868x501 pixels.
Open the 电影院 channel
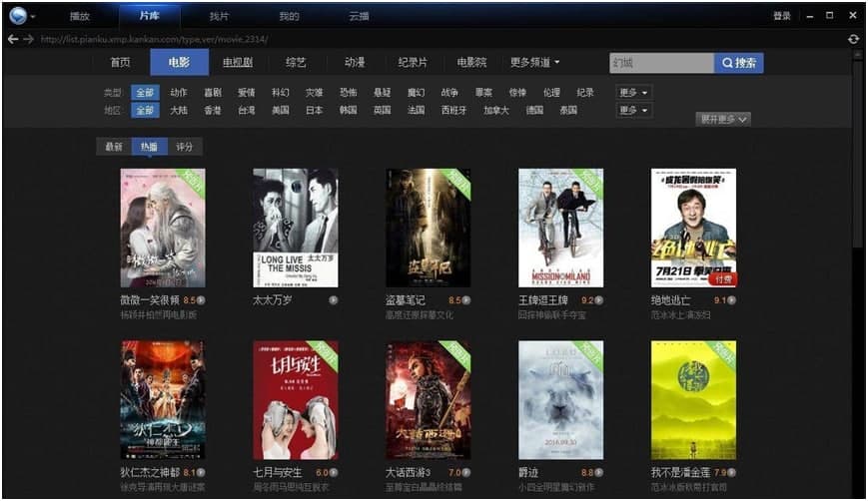point(471,63)
